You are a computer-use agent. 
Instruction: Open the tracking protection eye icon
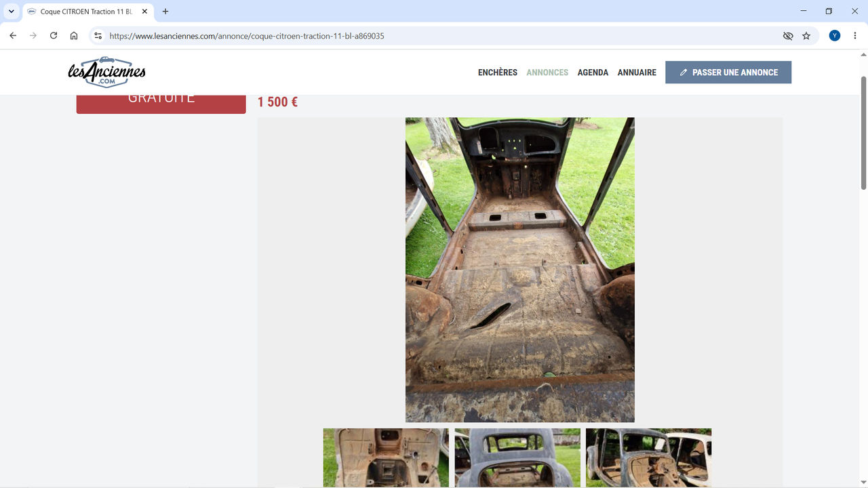[788, 36]
